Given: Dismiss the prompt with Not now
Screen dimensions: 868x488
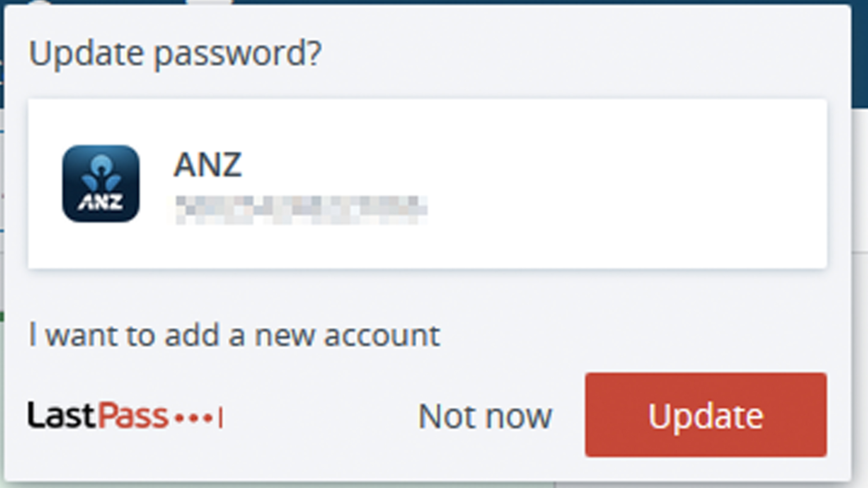Looking at the screenshot, I should (485, 417).
